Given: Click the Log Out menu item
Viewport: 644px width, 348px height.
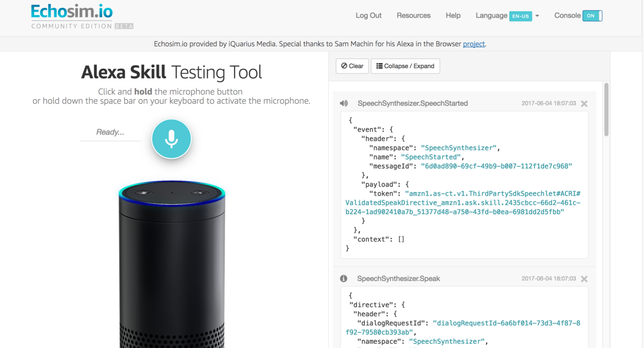Looking at the screenshot, I should pyautogui.click(x=369, y=15).
